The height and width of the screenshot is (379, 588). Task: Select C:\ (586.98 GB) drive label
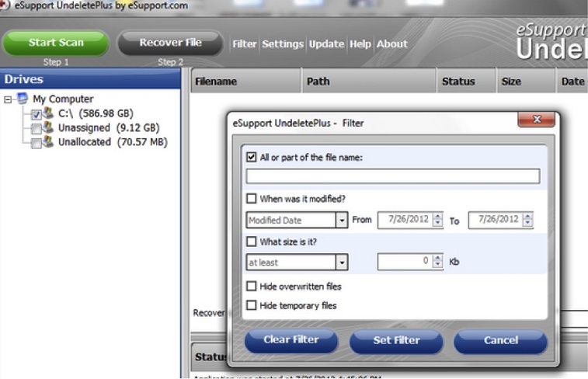(96, 113)
